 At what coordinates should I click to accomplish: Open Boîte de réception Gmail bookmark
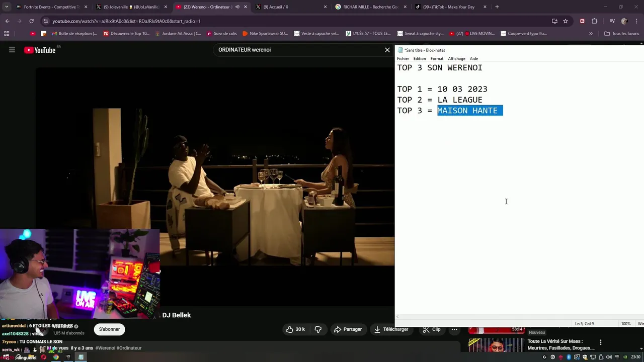click(x=74, y=34)
